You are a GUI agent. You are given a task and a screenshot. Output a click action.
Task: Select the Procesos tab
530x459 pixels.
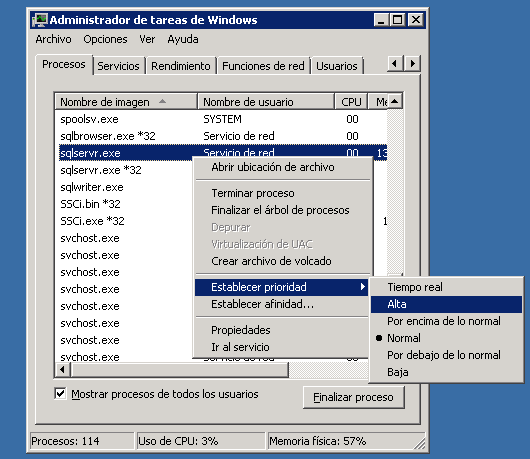click(64, 64)
